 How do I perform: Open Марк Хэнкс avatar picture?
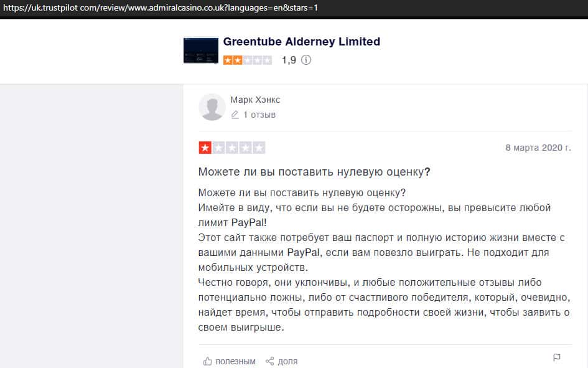point(212,107)
